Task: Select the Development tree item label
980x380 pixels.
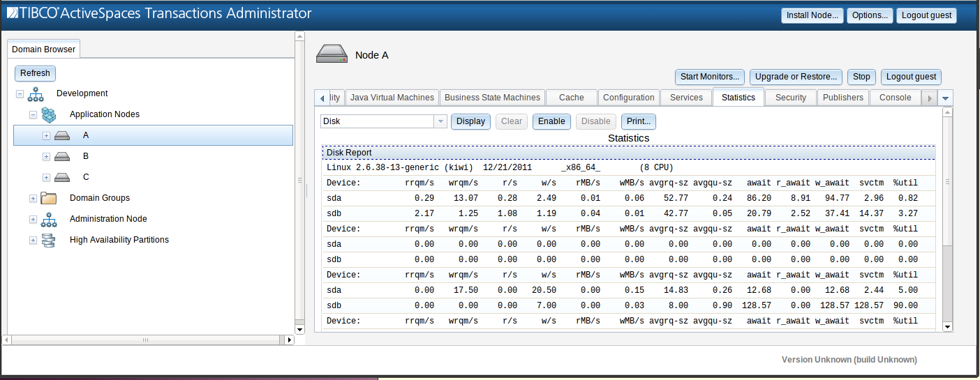Action: pyautogui.click(x=82, y=93)
